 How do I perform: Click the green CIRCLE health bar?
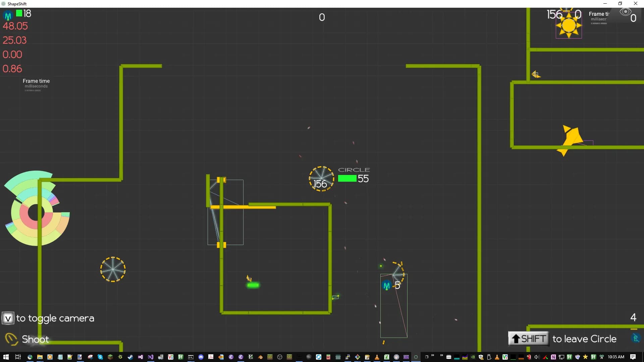tap(347, 179)
